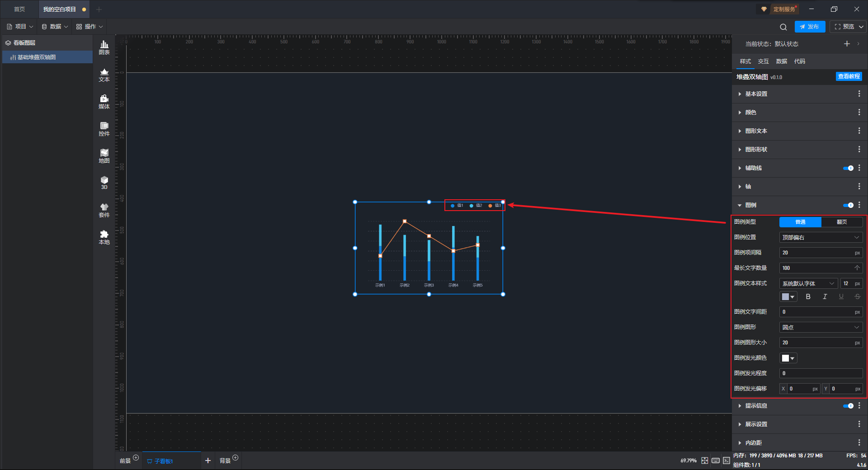The width and height of the screenshot is (868, 470).
Task: Switch to the 数据 properties tab
Action: [x=782, y=61]
